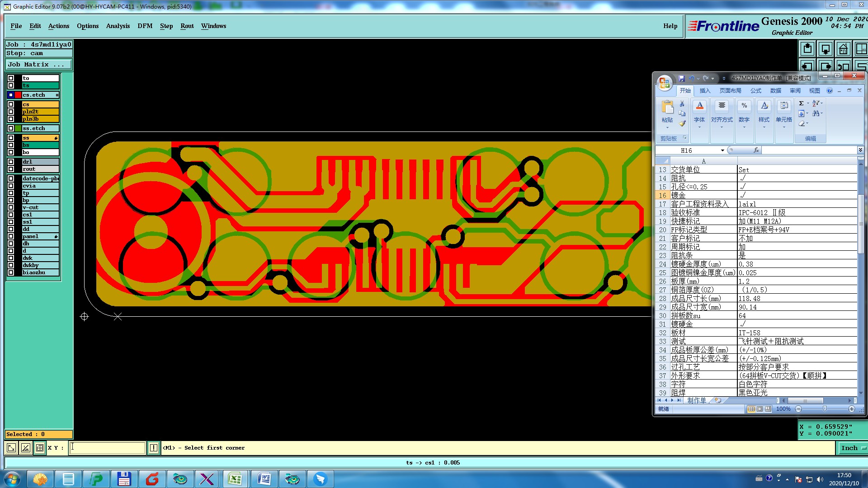Screen dimensions: 868x488
Task: Click the Home view icon in toolbar
Action: (843, 49)
